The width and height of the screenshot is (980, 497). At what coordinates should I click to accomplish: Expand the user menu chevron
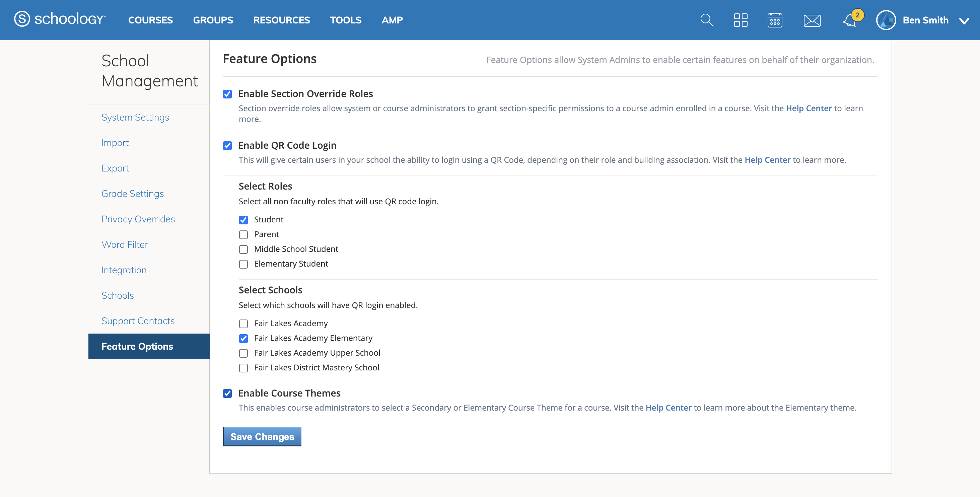point(964,21)
